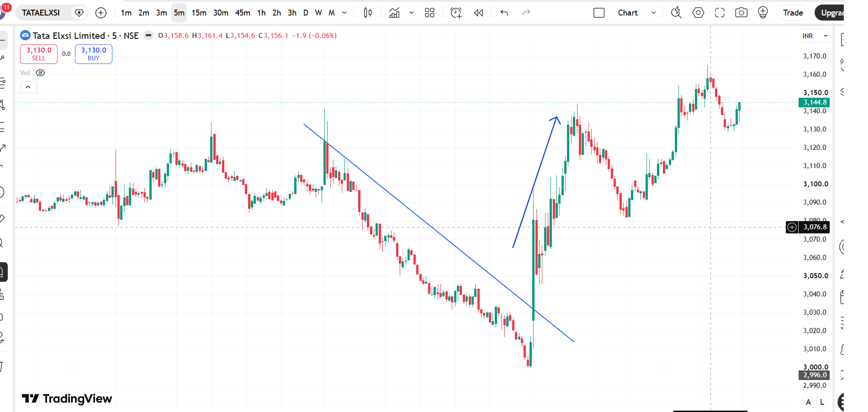Redo the last chart action
The width and height of the screenshot is (868, 412).
pyautogui.click(x=526, y=13)
